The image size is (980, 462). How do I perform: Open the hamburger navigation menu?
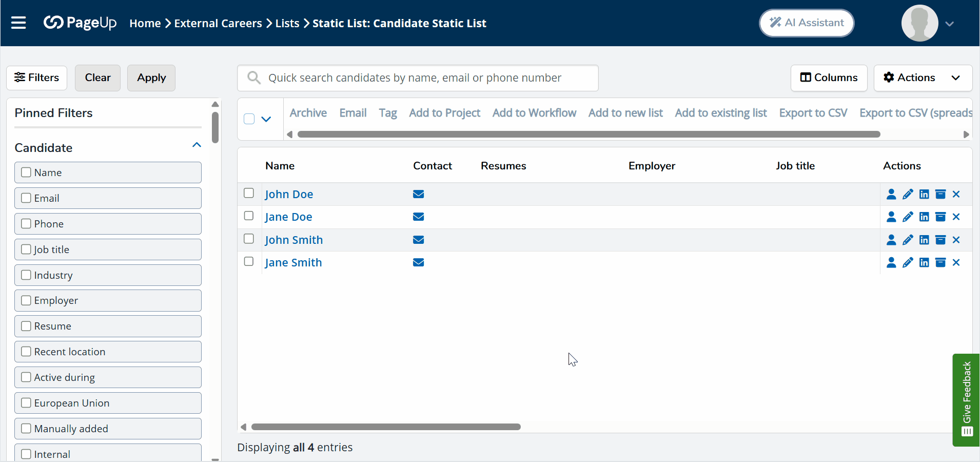pos(19,23)
